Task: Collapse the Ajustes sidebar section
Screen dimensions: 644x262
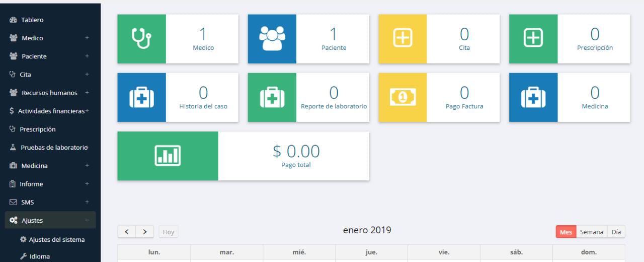Action: pyautogui.click(x=87, y=220)
